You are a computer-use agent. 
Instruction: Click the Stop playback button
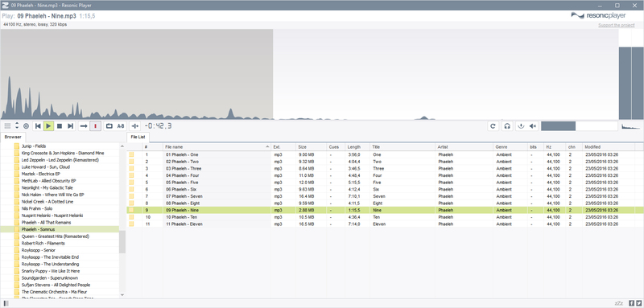pyautogui.click(x=60, y=126)
